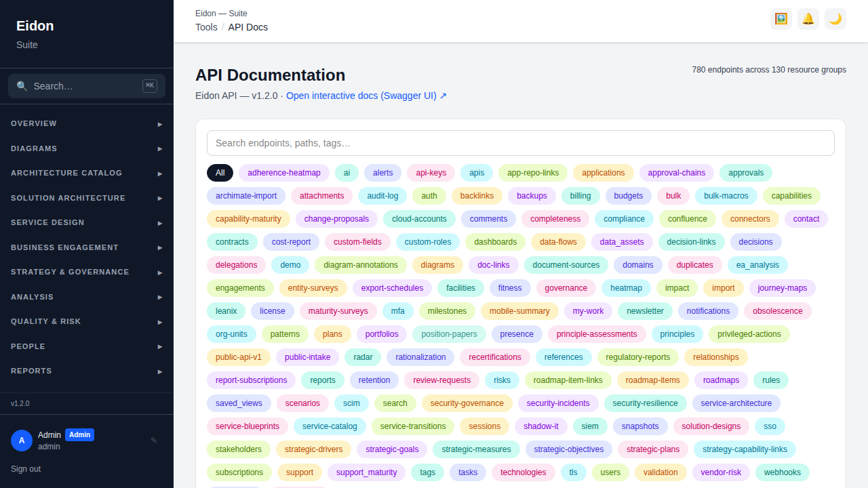Choose the privileged-actions tag
Viewport: 868px width, 488px height.
point(749,334)
